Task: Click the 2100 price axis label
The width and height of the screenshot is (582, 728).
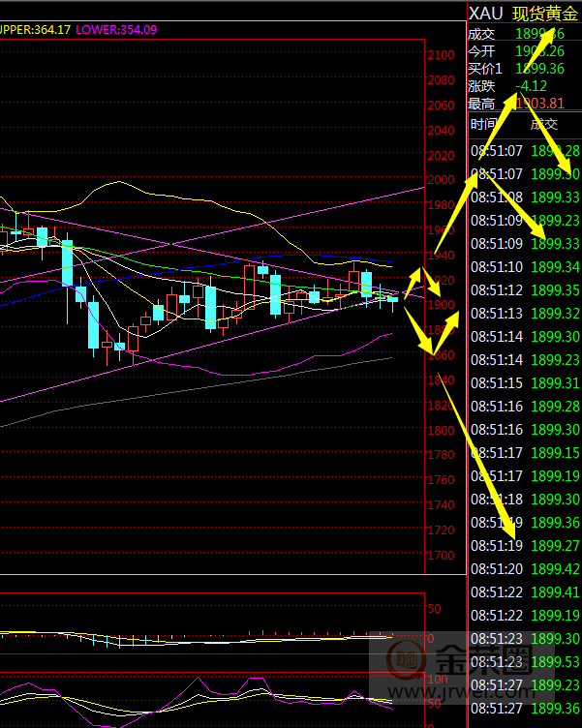Action: click(442, 55)
